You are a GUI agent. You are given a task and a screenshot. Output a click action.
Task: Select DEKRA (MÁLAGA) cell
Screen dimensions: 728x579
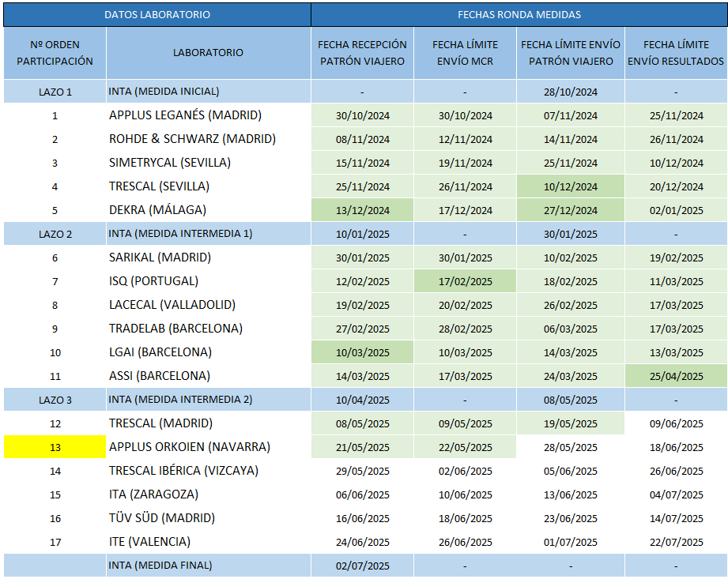click(x=209, y=209)
